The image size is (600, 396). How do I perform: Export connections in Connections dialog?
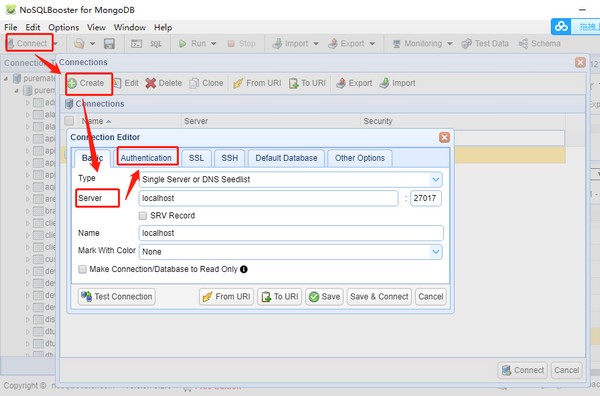[354, 83]
